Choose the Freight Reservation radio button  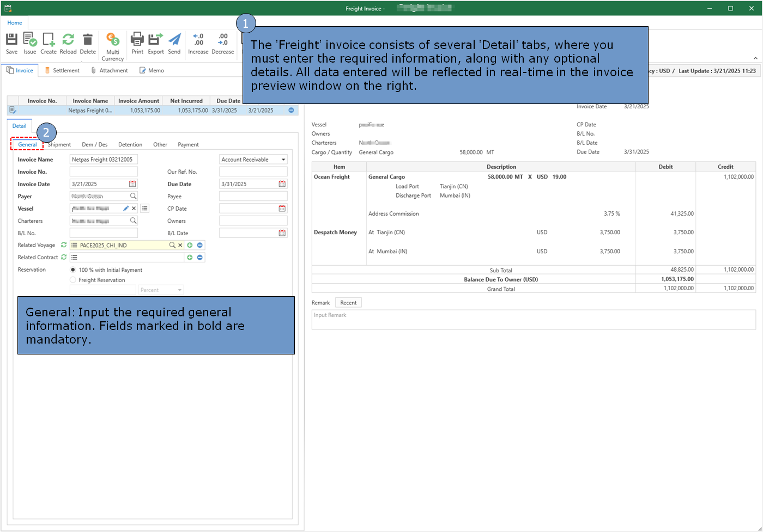[73, 280]
